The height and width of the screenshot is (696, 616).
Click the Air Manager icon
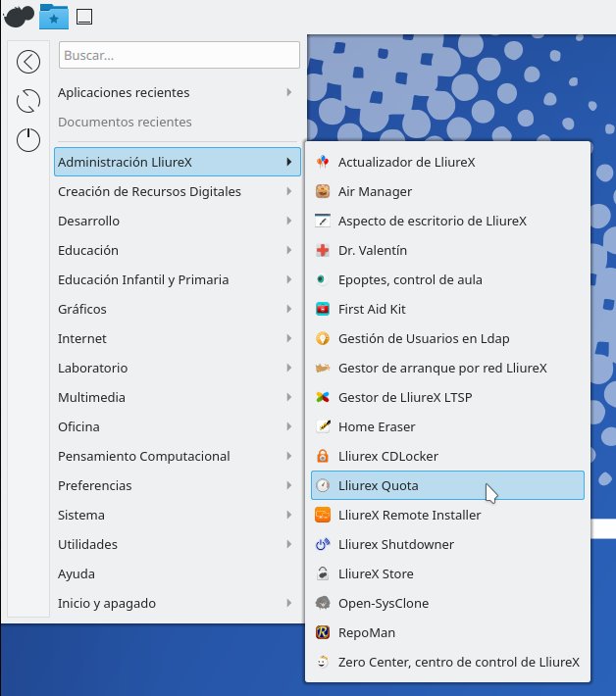coord(323,191)
